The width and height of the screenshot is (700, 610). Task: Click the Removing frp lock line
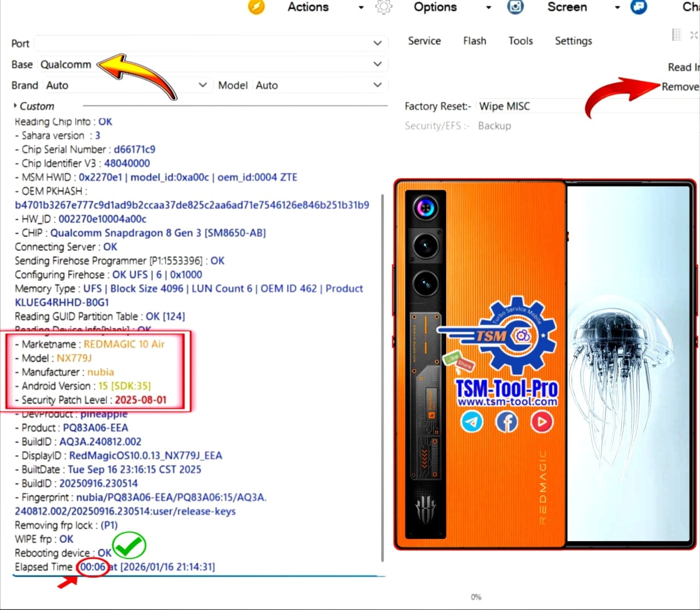coord(66,525)
